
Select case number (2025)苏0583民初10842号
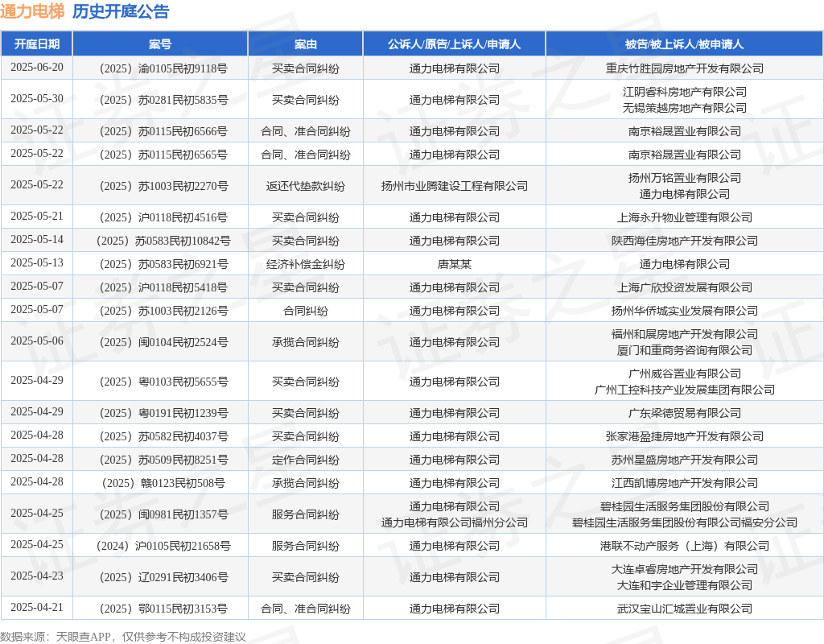pos(163,241)
